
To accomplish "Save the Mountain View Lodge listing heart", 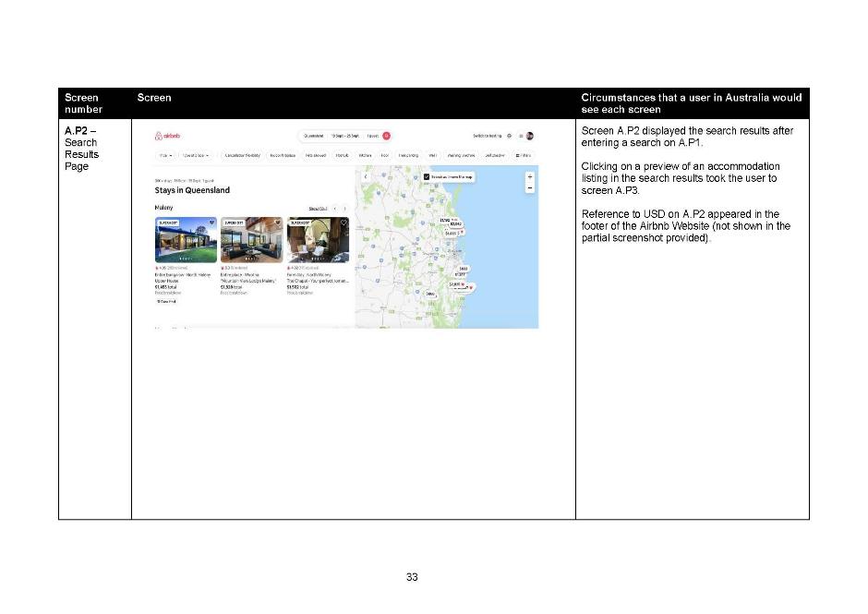I will pyautogui.click(x=277, y=223).
